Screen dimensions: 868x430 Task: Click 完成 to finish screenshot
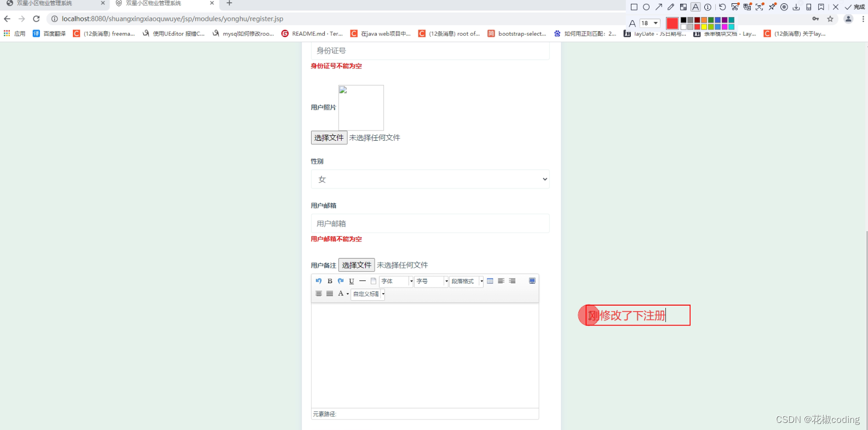[x=854, y=7]
